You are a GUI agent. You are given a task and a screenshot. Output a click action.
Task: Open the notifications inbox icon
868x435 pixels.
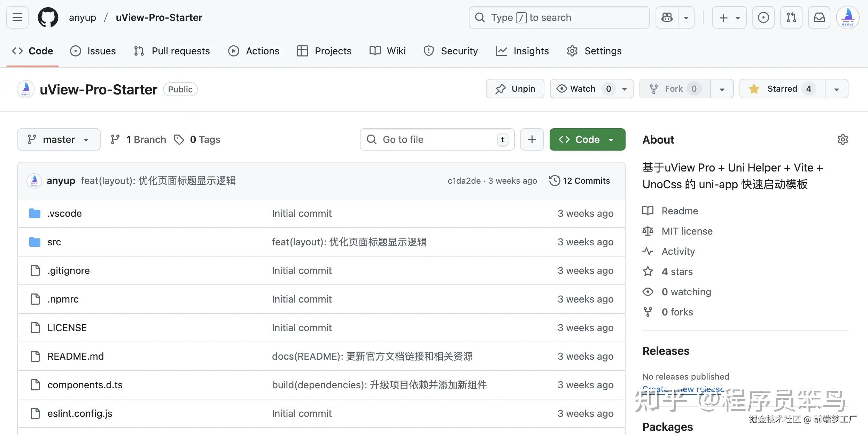(x=819, y=17)
